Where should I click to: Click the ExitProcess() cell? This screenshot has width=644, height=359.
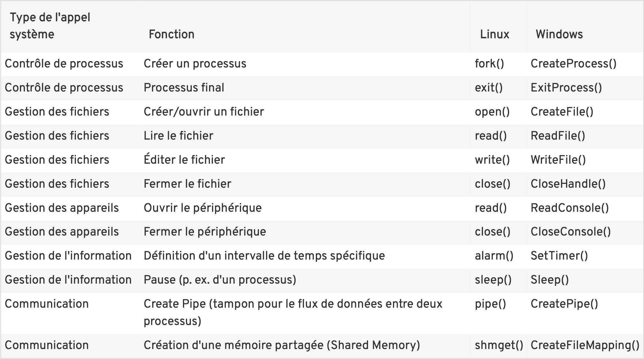(x=566, y=88)
